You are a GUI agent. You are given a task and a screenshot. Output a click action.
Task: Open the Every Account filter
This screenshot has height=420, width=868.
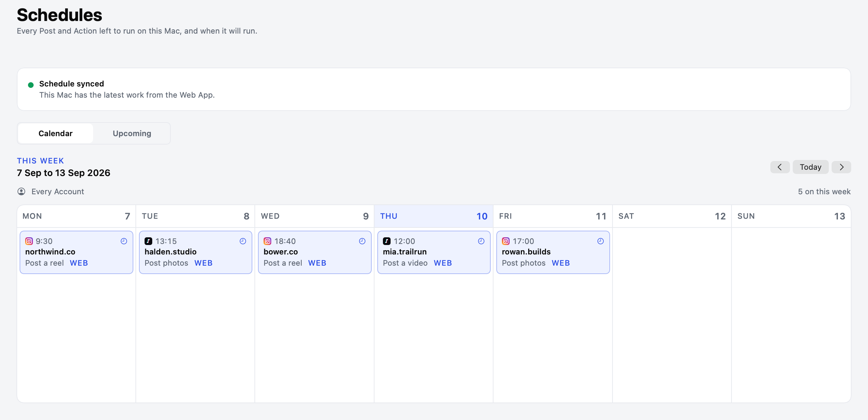click(51, 191)
